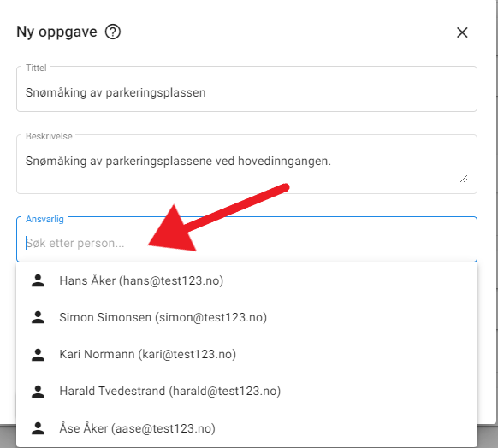The image size is (498, 448).
Task: Choose Kari Normann as responsible person
Action: 246,355
